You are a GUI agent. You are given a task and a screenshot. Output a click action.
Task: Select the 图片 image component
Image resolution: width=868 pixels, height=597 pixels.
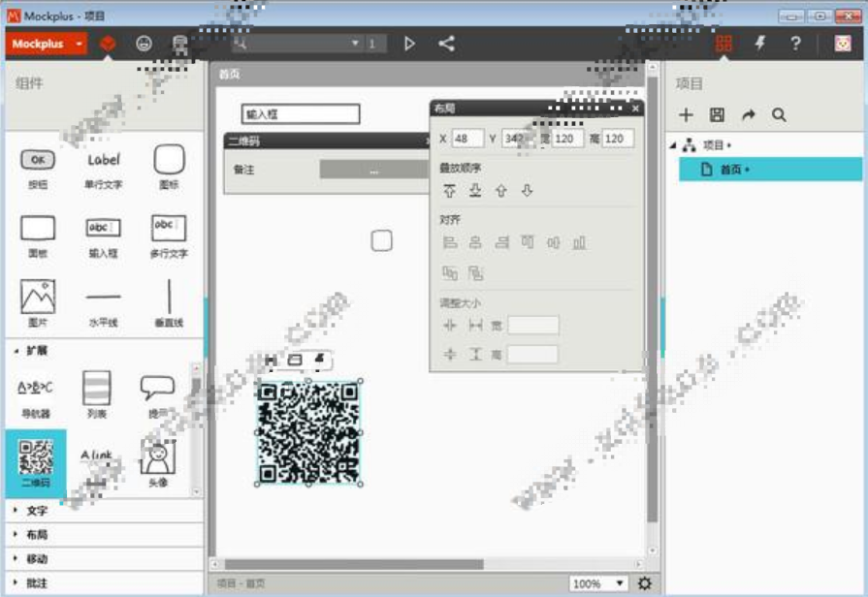[38, 302]
